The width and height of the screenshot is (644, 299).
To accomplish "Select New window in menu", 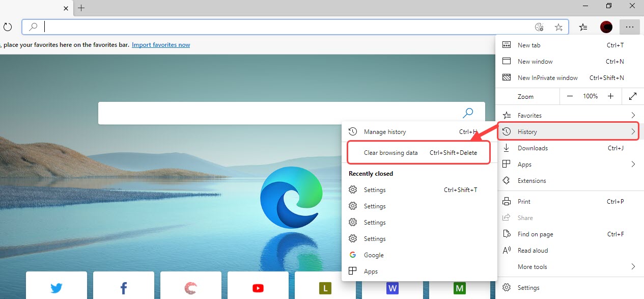I will [569, 62].
